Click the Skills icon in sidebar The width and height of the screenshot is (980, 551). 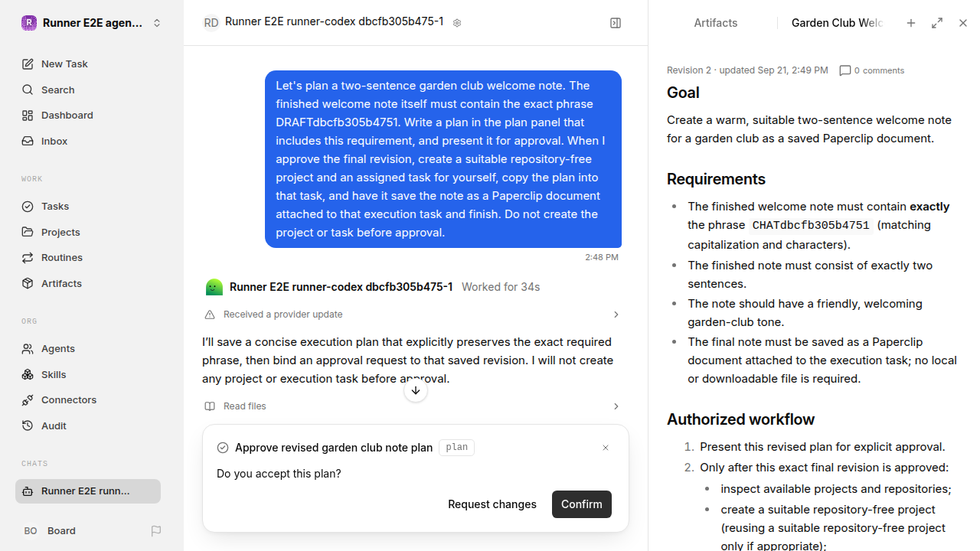pos(28,374)
